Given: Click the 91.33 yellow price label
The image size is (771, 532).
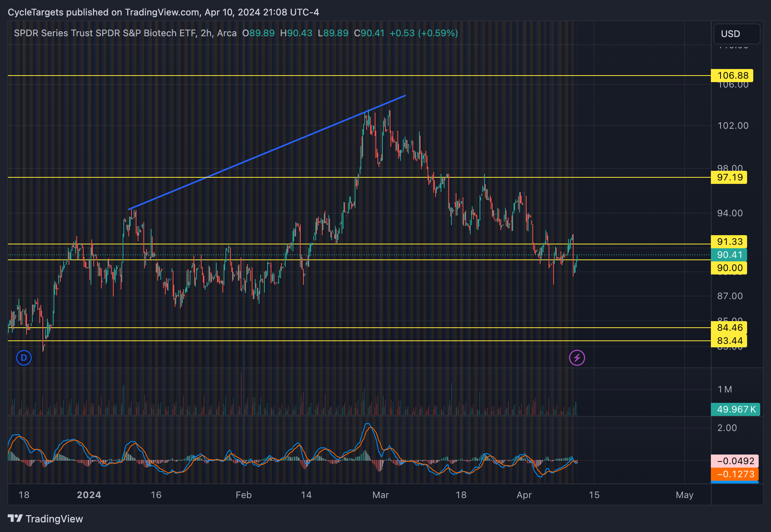Looking at the screenshot, I should [729, 242].
